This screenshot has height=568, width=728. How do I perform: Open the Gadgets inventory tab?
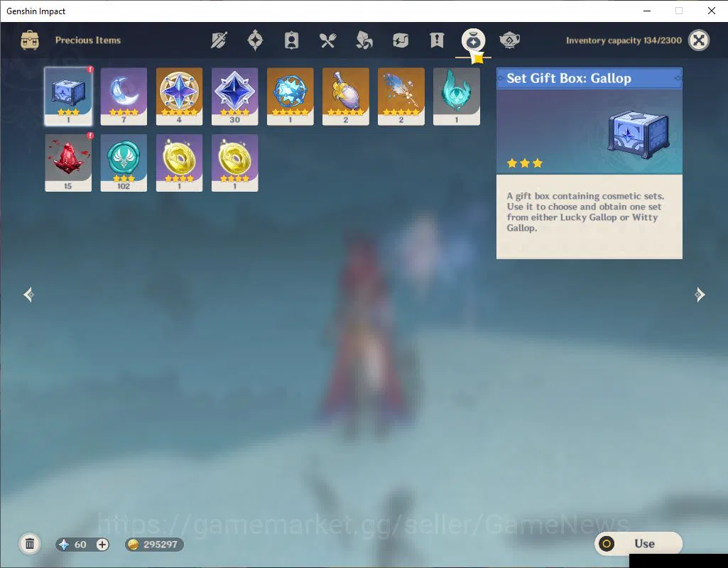(x=400, y=40)
